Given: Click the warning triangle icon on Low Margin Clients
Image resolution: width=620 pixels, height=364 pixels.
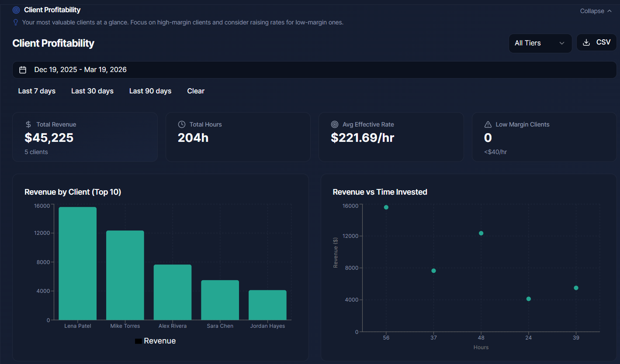Looking at the screenshot, I should coord(488,124).
